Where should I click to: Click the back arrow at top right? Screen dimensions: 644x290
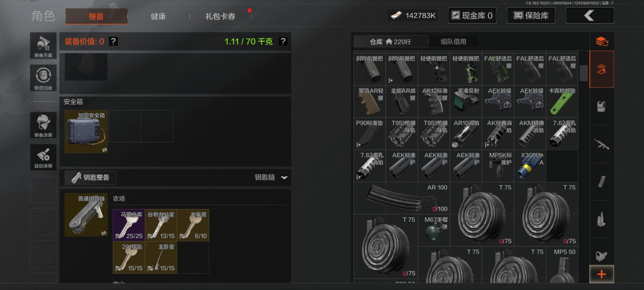tap(590, 15)
